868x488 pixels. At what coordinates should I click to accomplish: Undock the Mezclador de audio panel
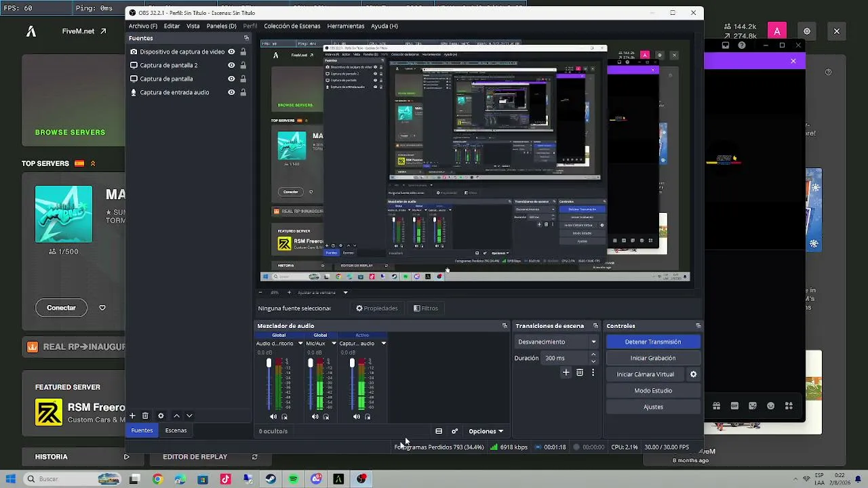pos(505,326)
